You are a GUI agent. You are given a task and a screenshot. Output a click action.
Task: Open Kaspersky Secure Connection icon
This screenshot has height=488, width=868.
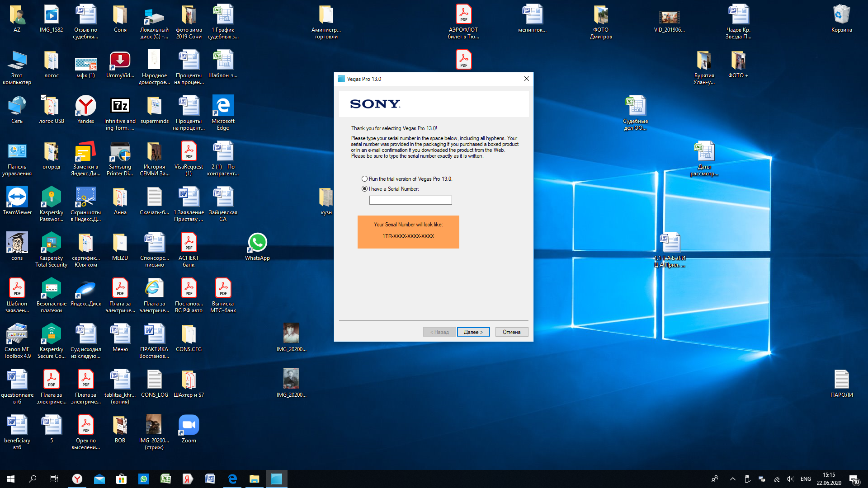tap(51, 341)
